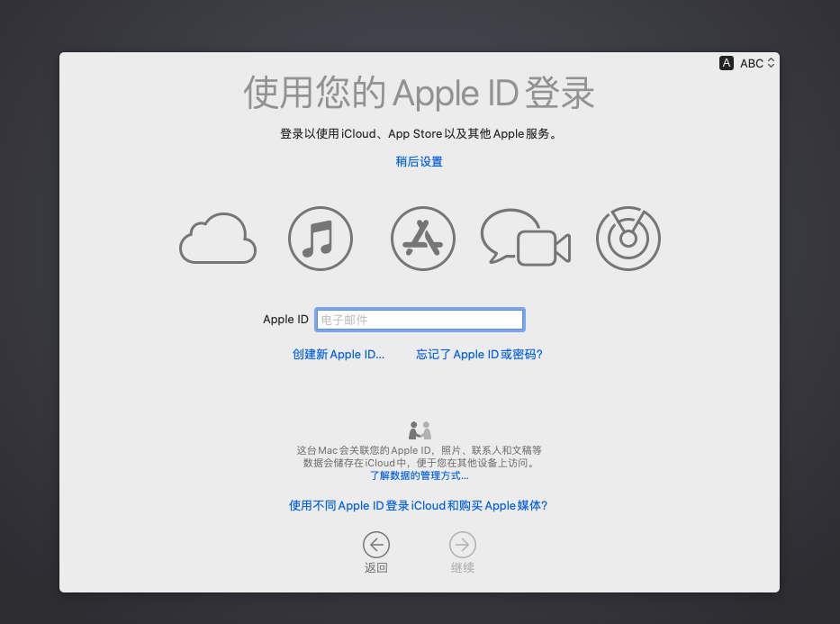Click the Apple ID field label
Viewport: 840px width, 624px height.
coord(285,320)
